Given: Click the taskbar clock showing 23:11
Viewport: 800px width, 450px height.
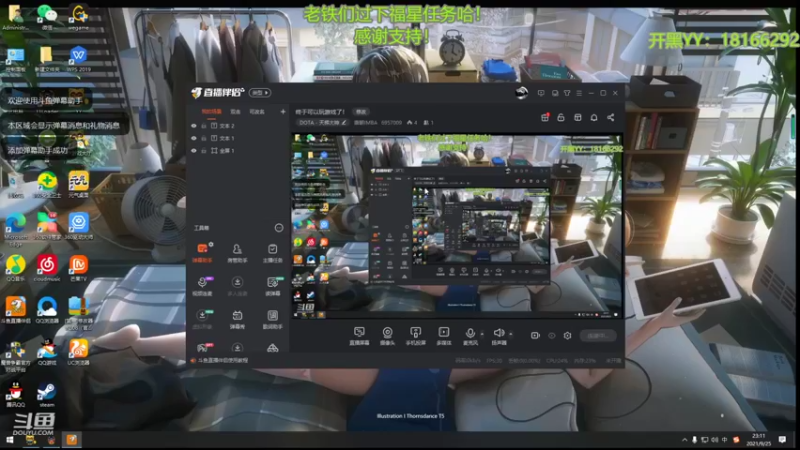Looking at the screenshot, I should point(759,440).
